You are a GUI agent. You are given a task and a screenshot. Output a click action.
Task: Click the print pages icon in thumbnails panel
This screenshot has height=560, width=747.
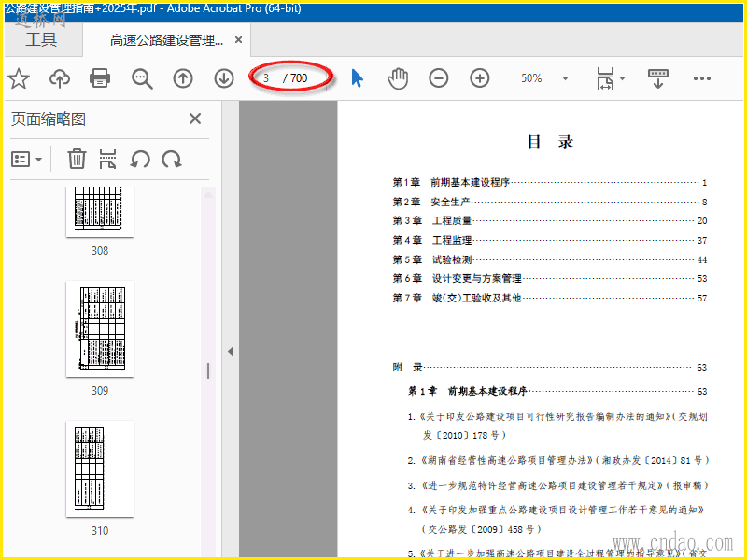107,159
